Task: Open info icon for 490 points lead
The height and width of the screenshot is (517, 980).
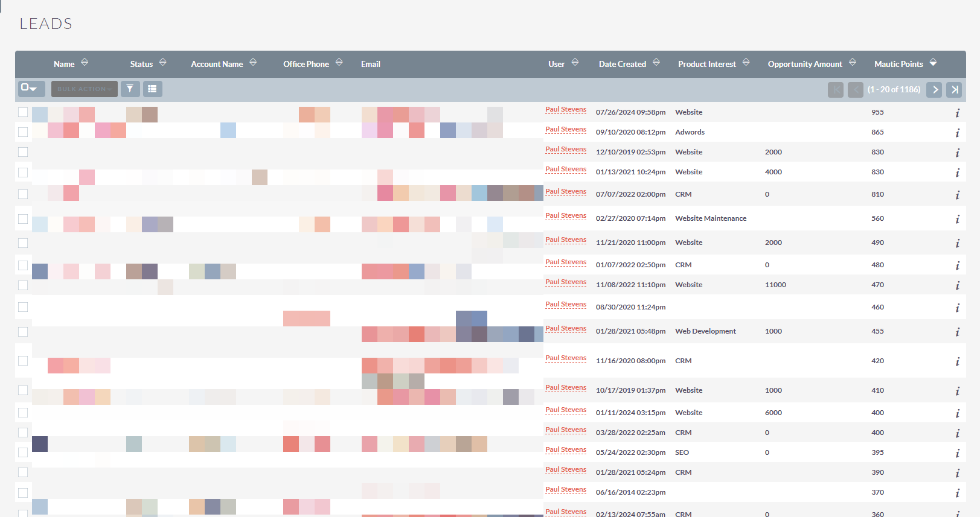Action: 958,243
